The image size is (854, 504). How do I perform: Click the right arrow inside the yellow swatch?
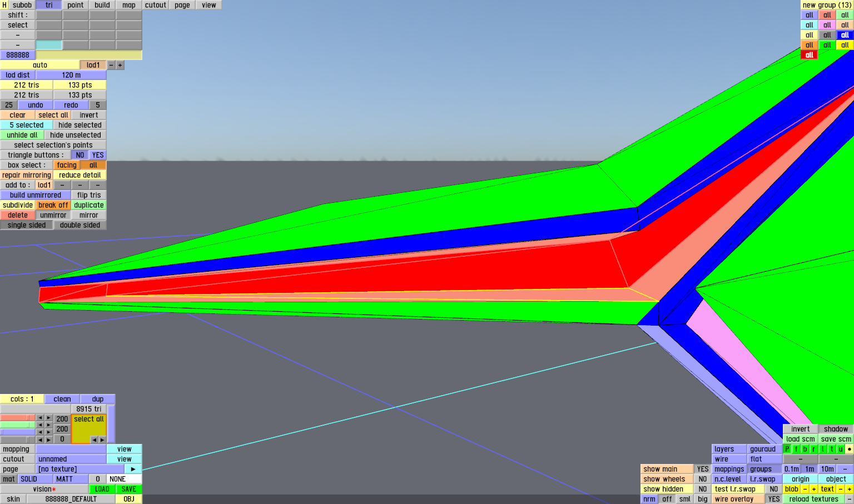[102, 440]
